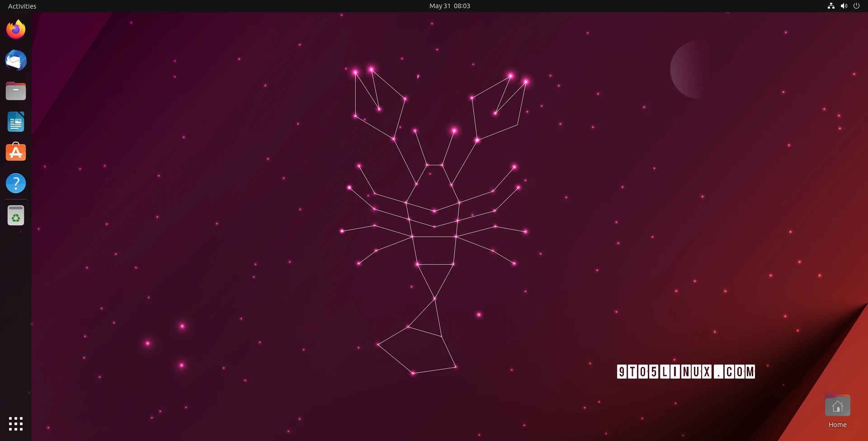
Task: Open the Activities workspace switcher
Action: coord(22,6)
